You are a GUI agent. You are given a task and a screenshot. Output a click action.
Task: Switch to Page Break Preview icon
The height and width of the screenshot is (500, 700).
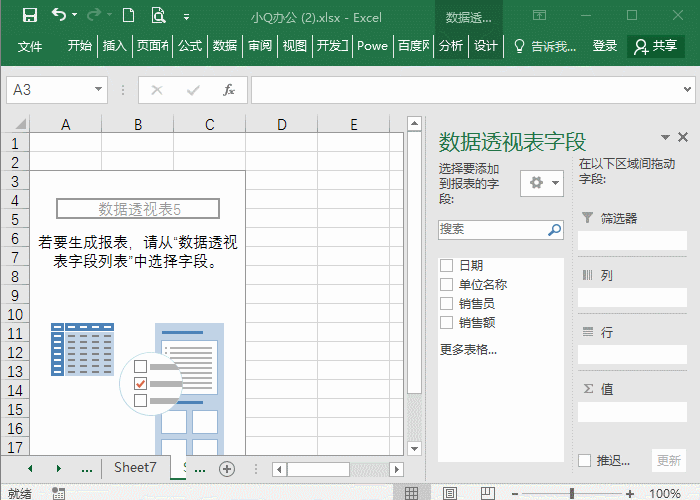(x=488, y=493)
